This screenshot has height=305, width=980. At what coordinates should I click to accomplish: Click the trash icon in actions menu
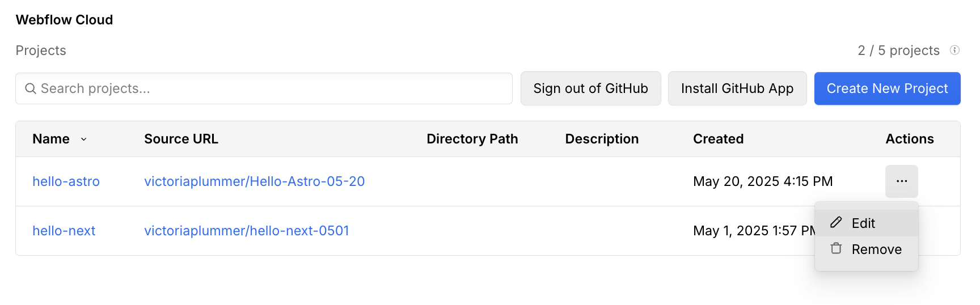(x=836, y=248)
